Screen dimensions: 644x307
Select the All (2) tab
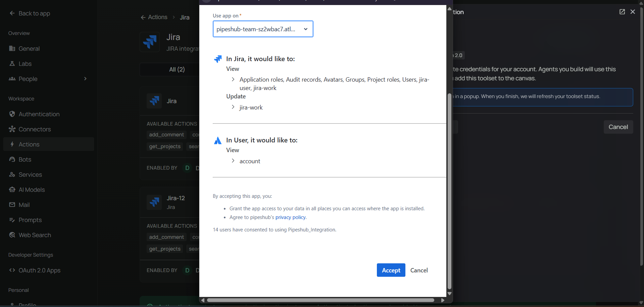click(x=177, y=70)
